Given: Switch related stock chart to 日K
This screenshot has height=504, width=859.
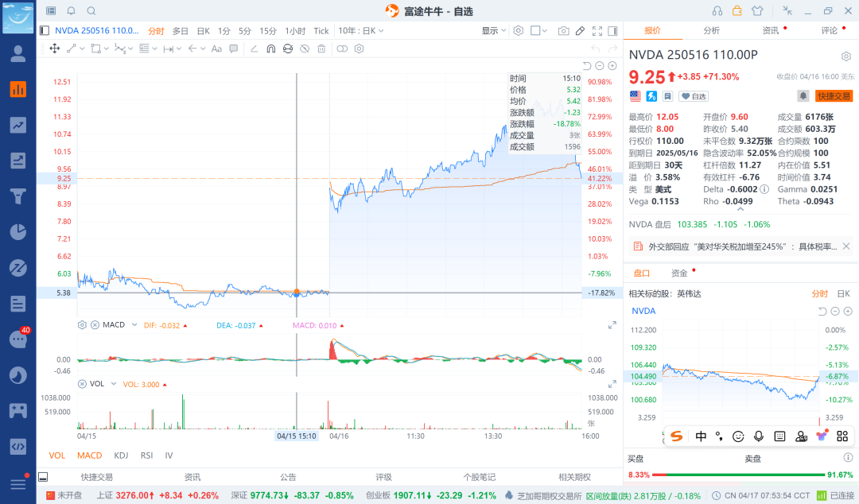Looking at the screenshot, I should tap(844, 293).
